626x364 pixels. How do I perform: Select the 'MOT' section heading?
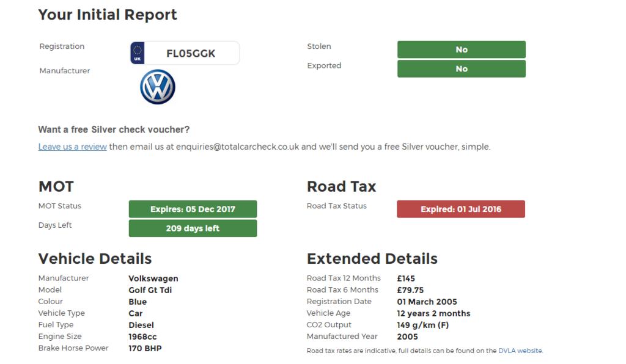[x=56, y=186]
